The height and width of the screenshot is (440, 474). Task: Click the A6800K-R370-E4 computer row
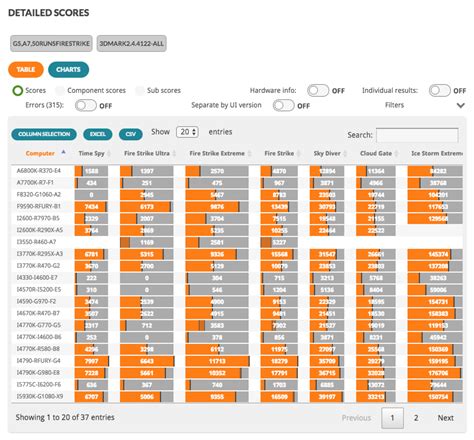pos(237,171)
